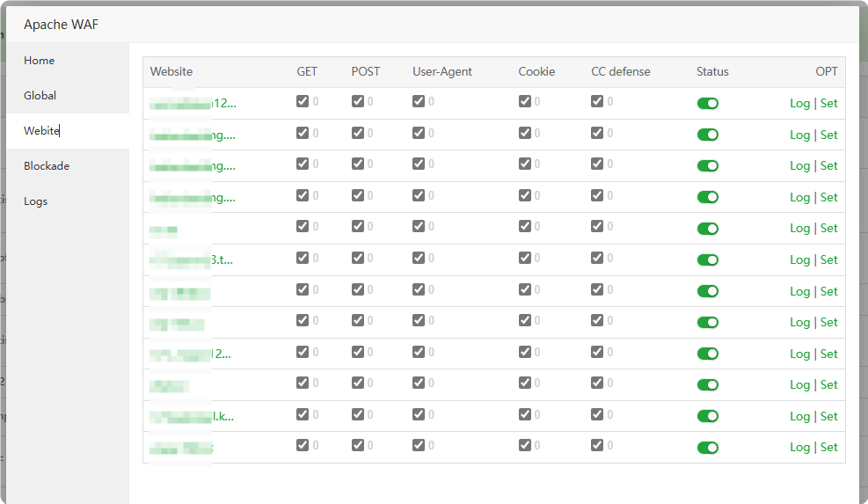This screenshot has height=504, width=868.
Task: Open Set in the last table row
Action: pyautogui.click(x=828, y=448)
